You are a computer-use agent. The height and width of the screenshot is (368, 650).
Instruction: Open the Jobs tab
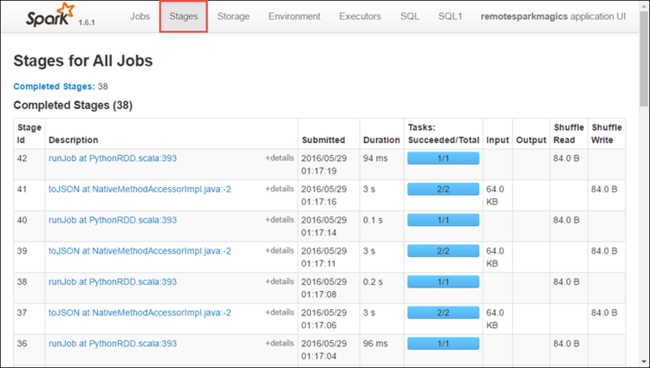click(140, 16)
